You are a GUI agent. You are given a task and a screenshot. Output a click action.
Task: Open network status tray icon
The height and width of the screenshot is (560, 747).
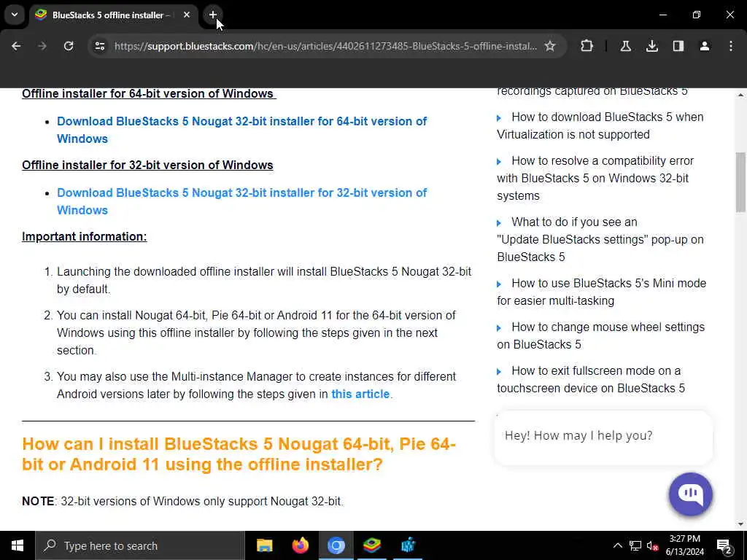(x=635, y=545)
